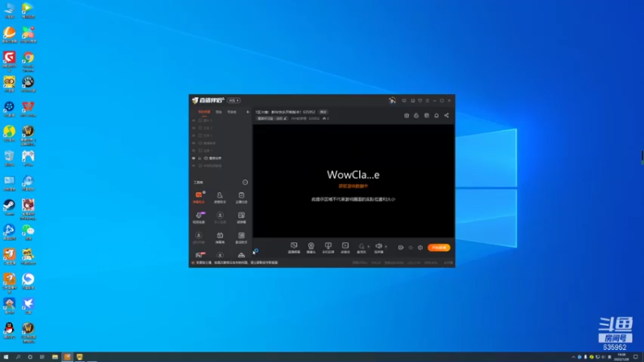Open File Explorer from the taskbar
This screenshot has height=362, width=644.
pos(55,357)
